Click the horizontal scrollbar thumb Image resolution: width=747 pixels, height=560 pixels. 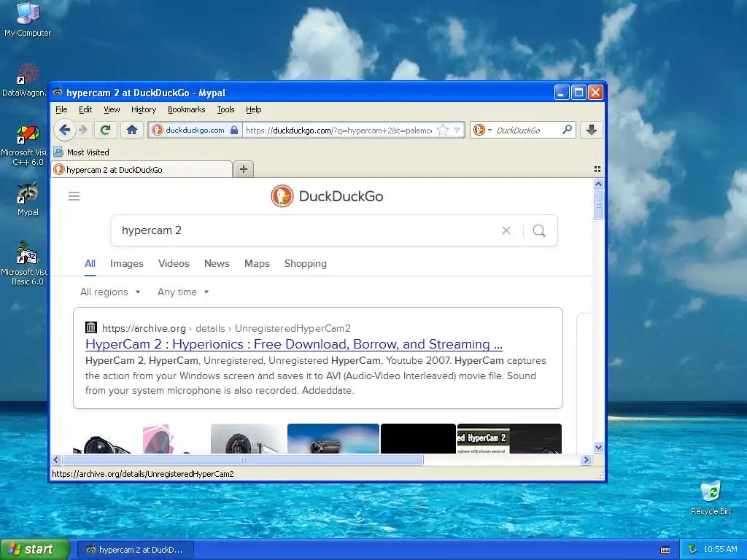coord(242,459)
